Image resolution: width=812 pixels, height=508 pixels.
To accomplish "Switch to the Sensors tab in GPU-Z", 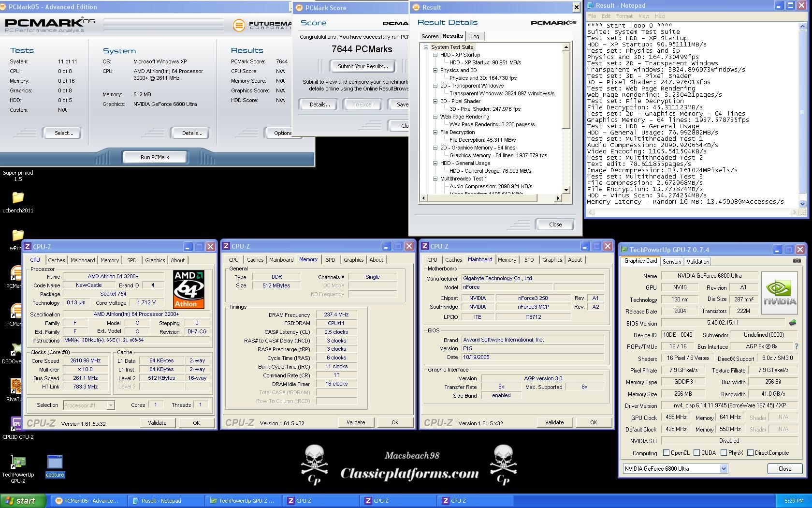I will click(672, 262).
